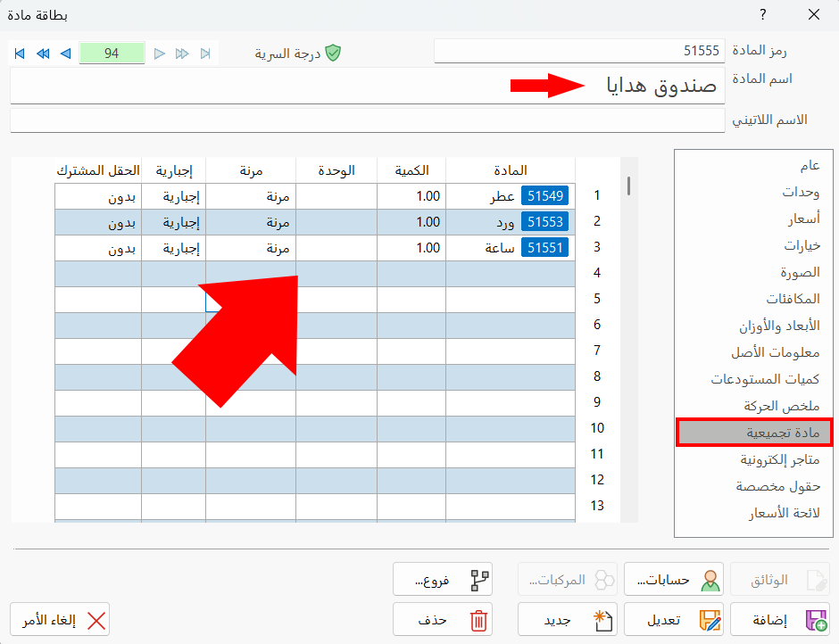This screenshot has height=644, width=839.
Task: Click the جديد new button
Action: coord(568,620)
